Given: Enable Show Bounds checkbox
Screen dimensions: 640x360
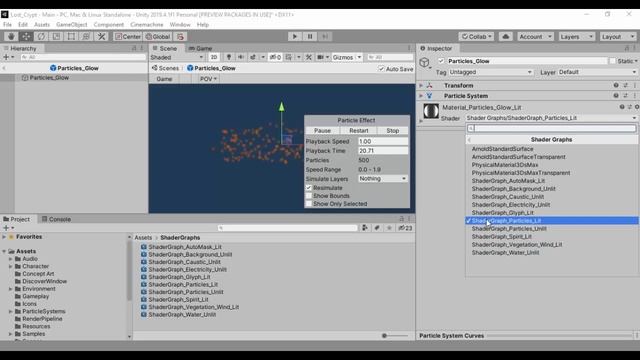Looking at the screenshot, I should coord(309,196).
